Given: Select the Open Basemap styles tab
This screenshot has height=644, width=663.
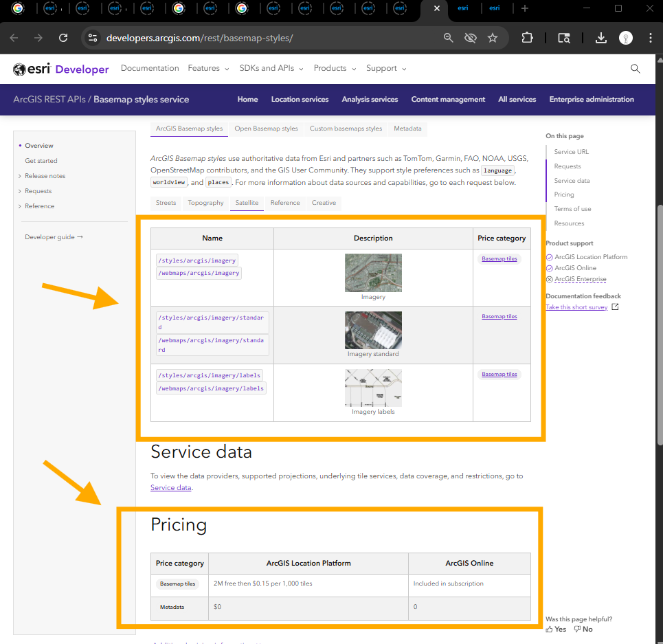Looking at the screenshot, I should 266,129.
